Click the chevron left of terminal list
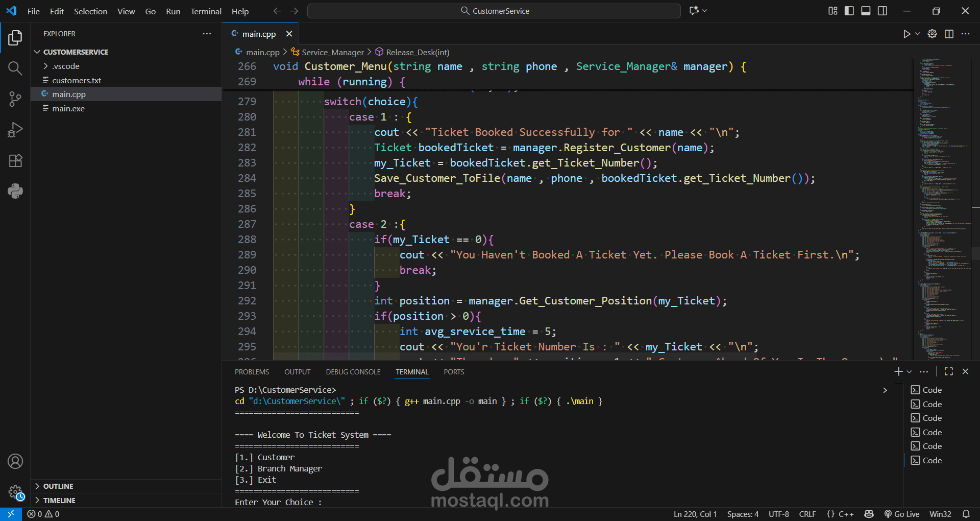Image resolution: width=980 pixels, height=521 pixels. (x=885, y=390)
